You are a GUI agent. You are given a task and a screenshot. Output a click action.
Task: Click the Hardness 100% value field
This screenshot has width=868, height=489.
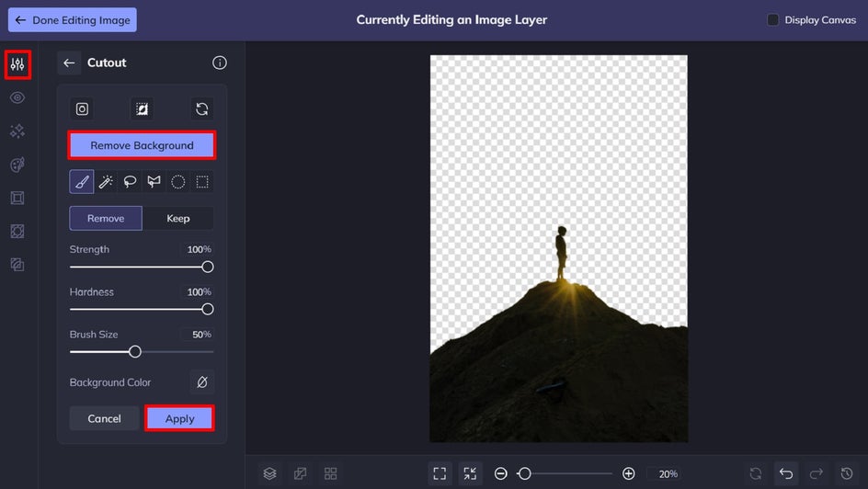[199, 292]
